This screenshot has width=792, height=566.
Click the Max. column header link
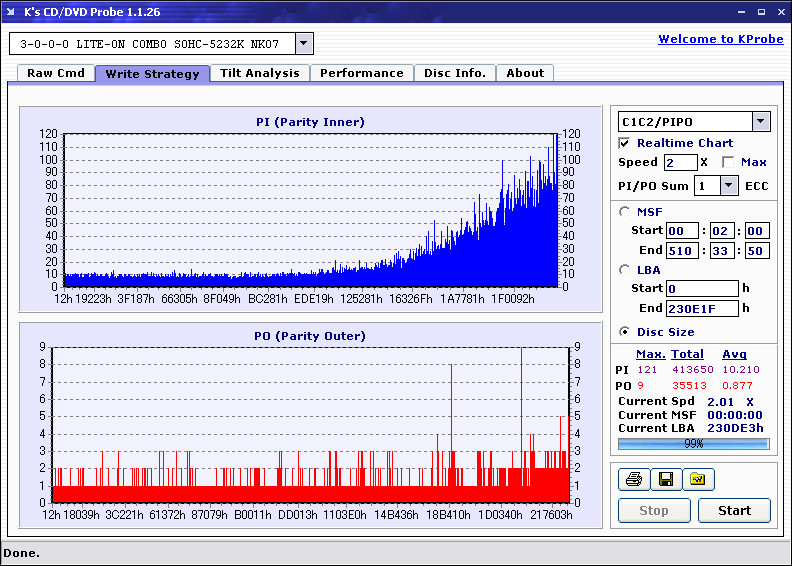coord(651,354)
